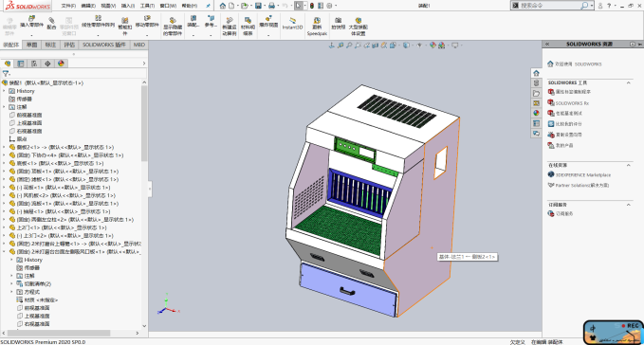Expand the 抽屉<1> component node
The image size is (644, 345).
tap(4, 211)
